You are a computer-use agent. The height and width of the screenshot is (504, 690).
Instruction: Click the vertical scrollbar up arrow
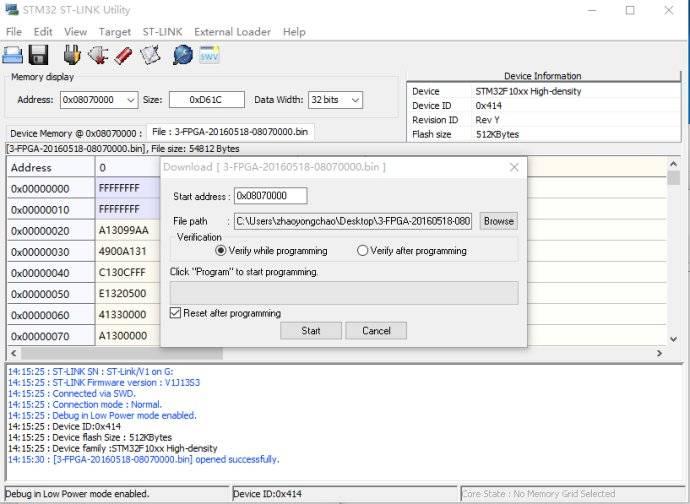tap(673, 164)
